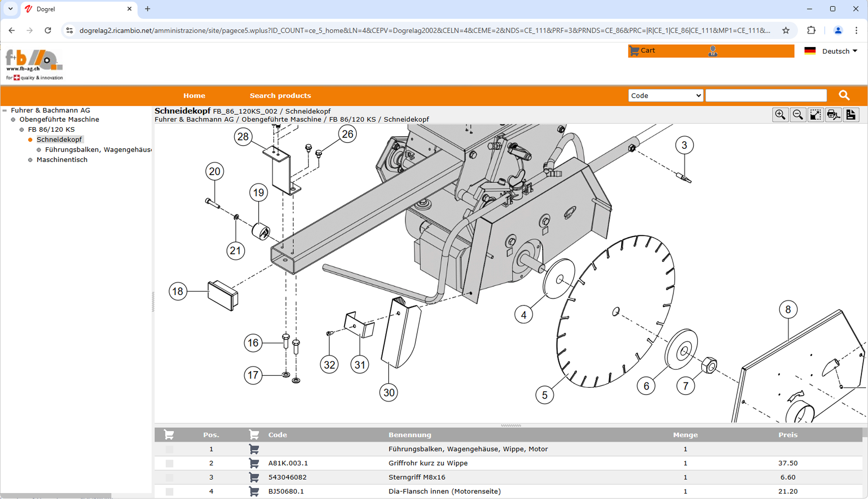Open a new browser tab
Viewport: 868px width, 500px height.
click(x=147, y=9)
